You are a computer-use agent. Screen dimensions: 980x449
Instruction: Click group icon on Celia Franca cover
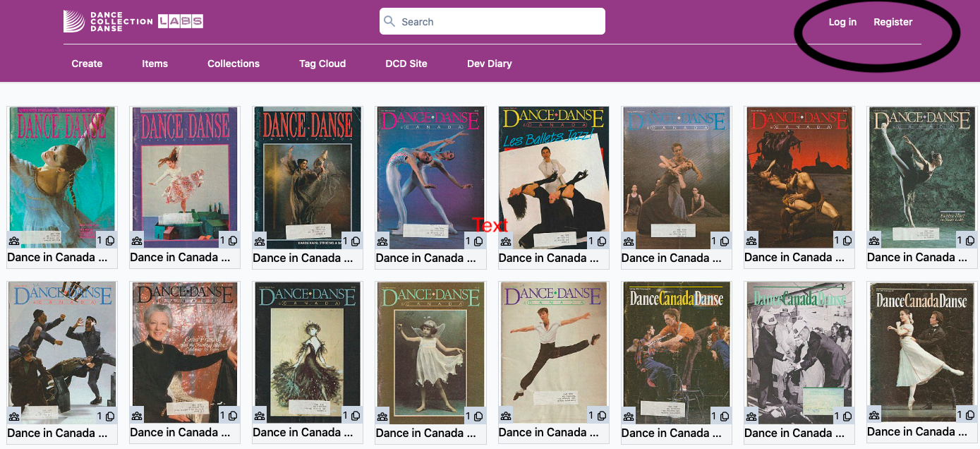[137, 416]
